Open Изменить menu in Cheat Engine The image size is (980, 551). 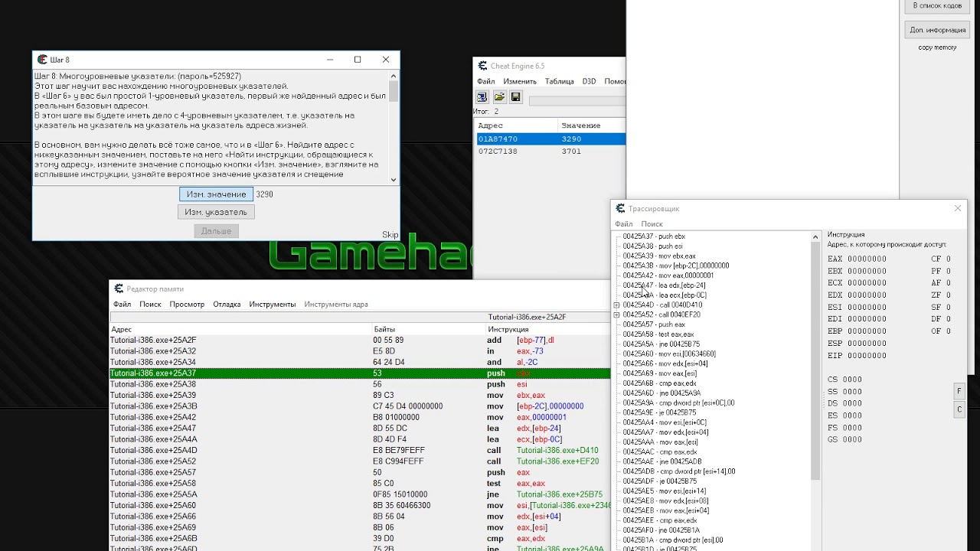(520, 81)
